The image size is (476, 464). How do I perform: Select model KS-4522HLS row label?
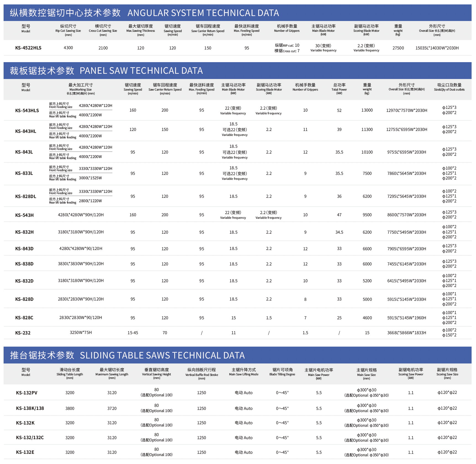pos(28,48)
